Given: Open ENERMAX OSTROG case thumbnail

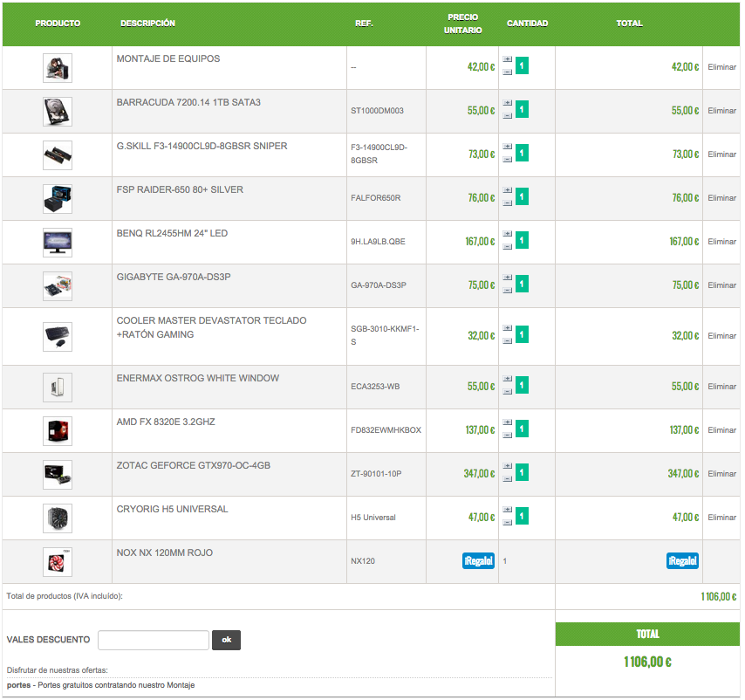Looking at the screenshot, I should (x=58, y=388).
